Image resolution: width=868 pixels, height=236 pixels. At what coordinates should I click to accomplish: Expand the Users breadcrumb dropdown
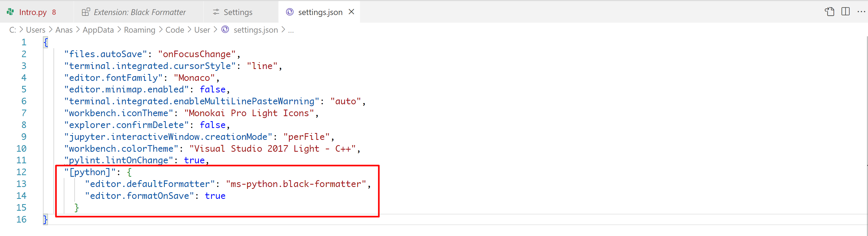(x=35, y=30)
